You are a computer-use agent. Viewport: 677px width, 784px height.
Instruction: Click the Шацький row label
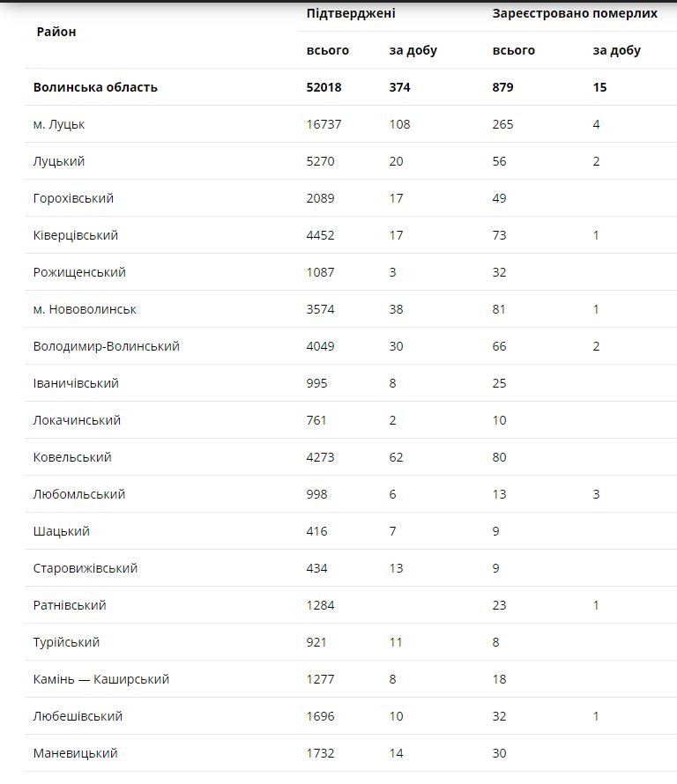point(62,531)
